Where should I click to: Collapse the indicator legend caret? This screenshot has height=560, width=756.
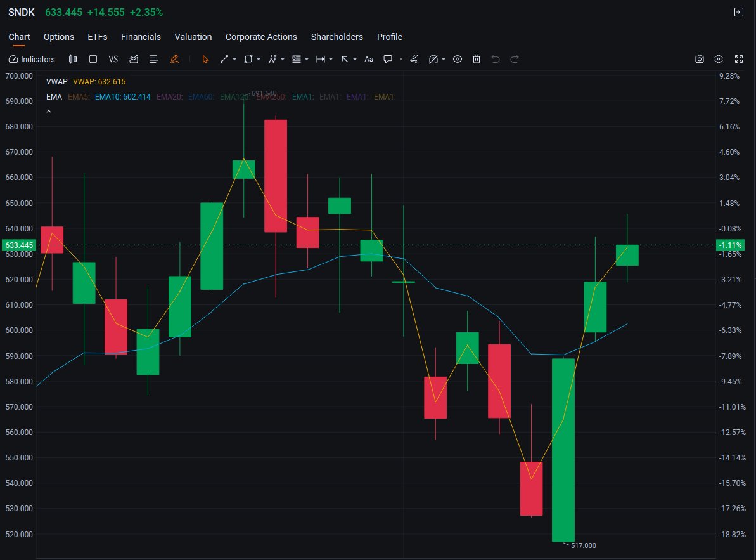click(x=49, y=112)
